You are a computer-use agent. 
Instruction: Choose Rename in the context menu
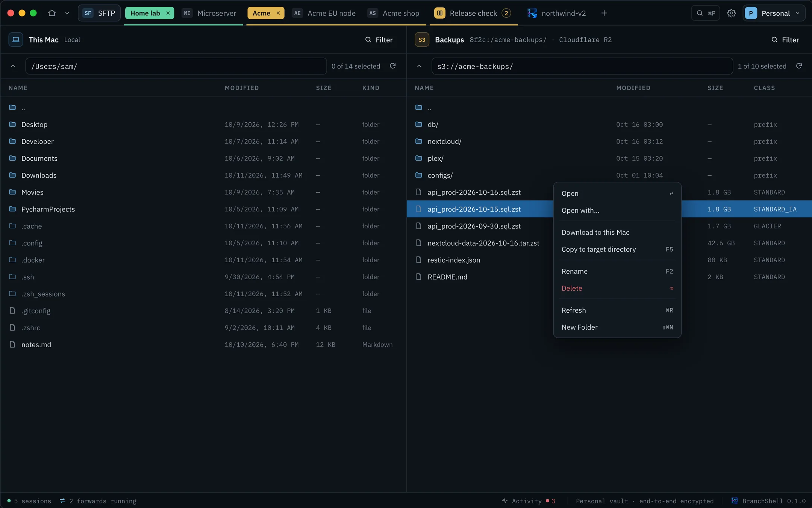617,271
